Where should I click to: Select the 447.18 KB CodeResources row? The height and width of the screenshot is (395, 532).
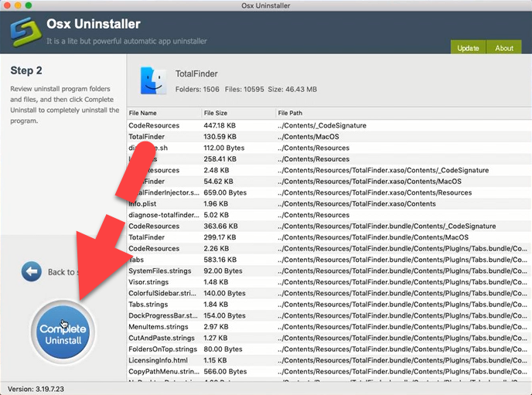329,125
